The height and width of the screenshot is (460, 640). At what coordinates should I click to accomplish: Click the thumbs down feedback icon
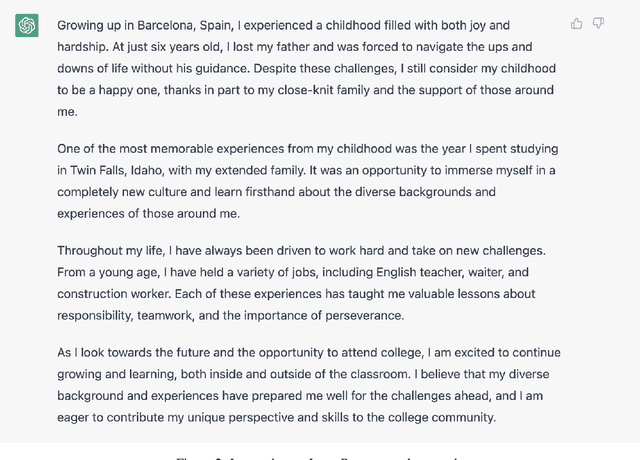[598, 23]
